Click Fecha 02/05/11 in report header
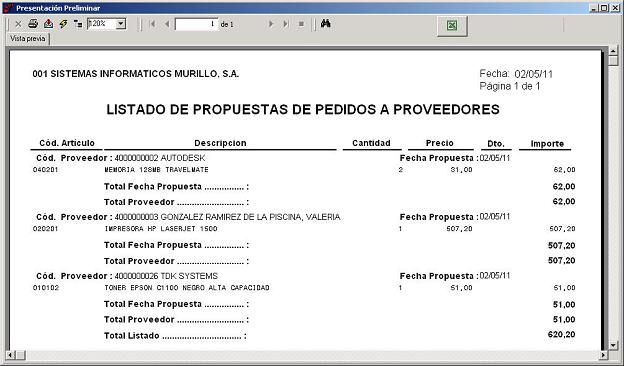Image resolution: width=624 pixels, height=366 pixels. [x=516, y=74]
